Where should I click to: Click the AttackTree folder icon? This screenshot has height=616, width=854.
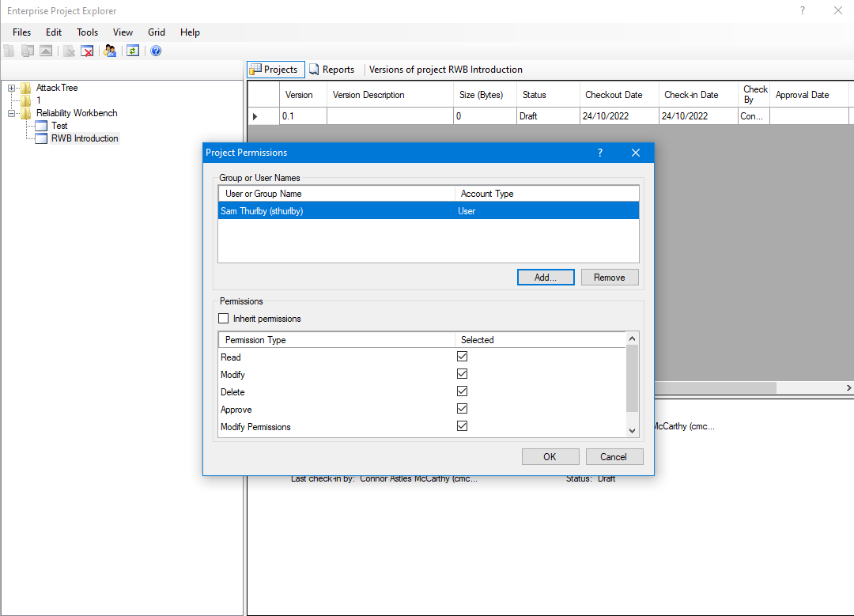point(26,88)
